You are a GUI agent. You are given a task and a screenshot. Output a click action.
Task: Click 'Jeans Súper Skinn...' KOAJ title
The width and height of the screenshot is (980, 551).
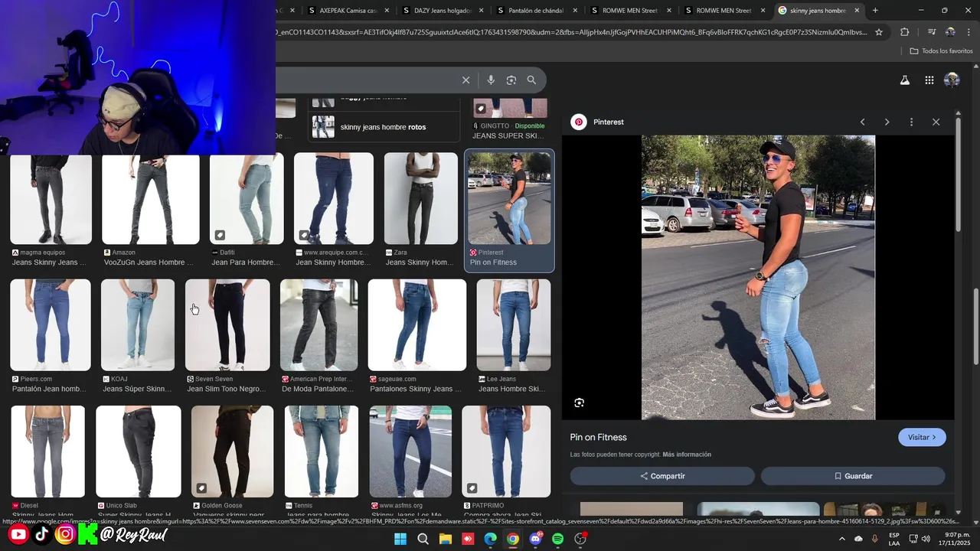[x=137, y=389]
